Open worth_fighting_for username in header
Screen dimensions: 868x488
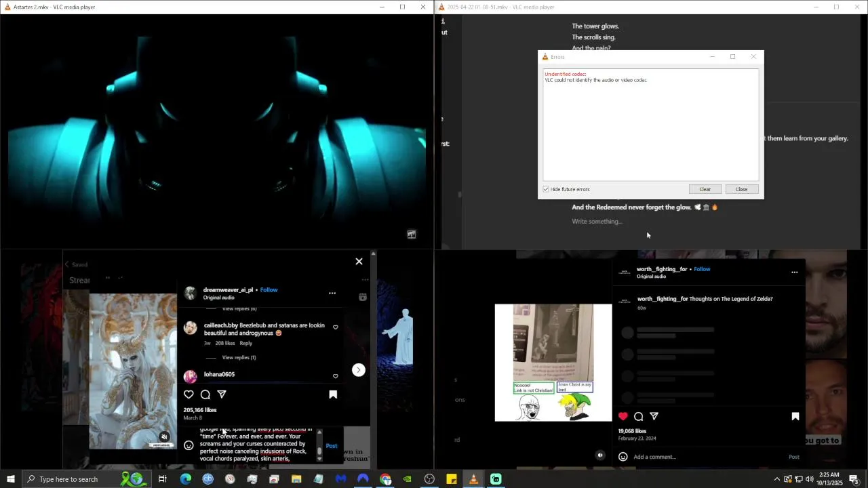[x=662, y=269]
